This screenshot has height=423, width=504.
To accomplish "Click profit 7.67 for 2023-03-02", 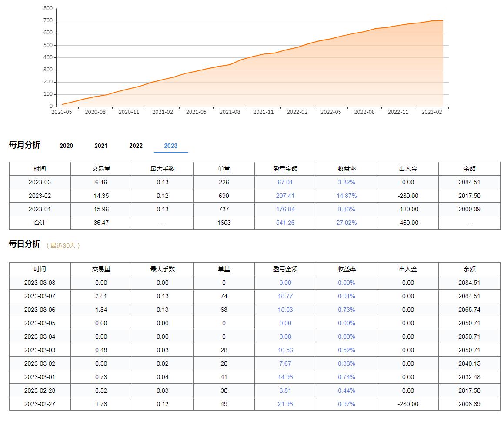I will pos(285,363).
